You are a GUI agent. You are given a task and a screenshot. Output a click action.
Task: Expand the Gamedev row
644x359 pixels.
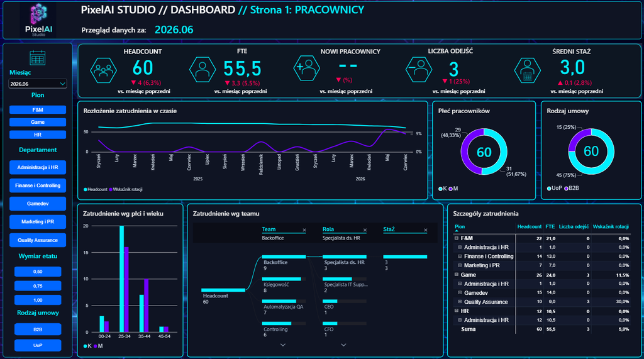460,293
